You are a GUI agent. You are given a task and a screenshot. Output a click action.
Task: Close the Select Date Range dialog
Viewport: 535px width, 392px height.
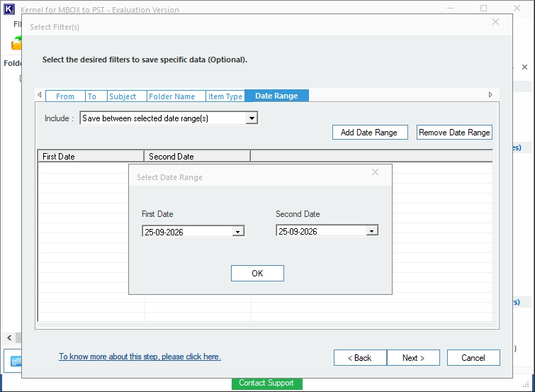click(x=375, y=172)
